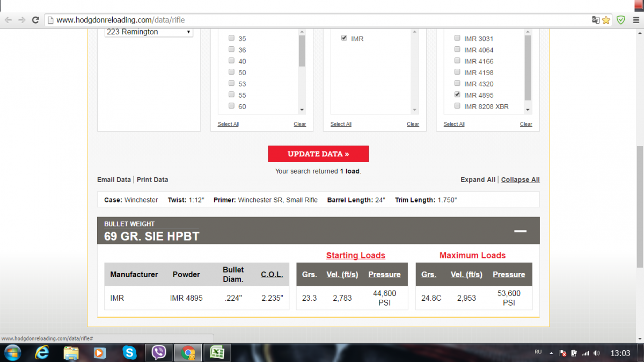
Task: Check the bullet weight 40 checkbox
Action: pos(231,61)
